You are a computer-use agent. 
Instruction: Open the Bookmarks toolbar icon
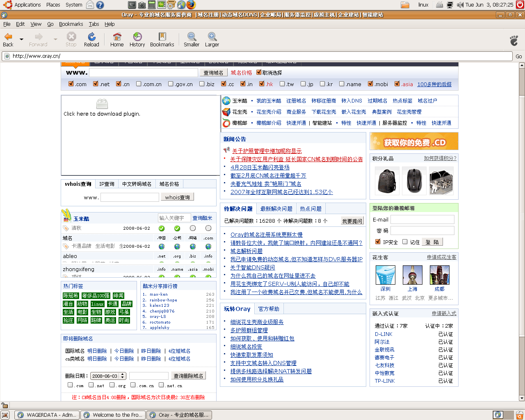coord(162,39)
